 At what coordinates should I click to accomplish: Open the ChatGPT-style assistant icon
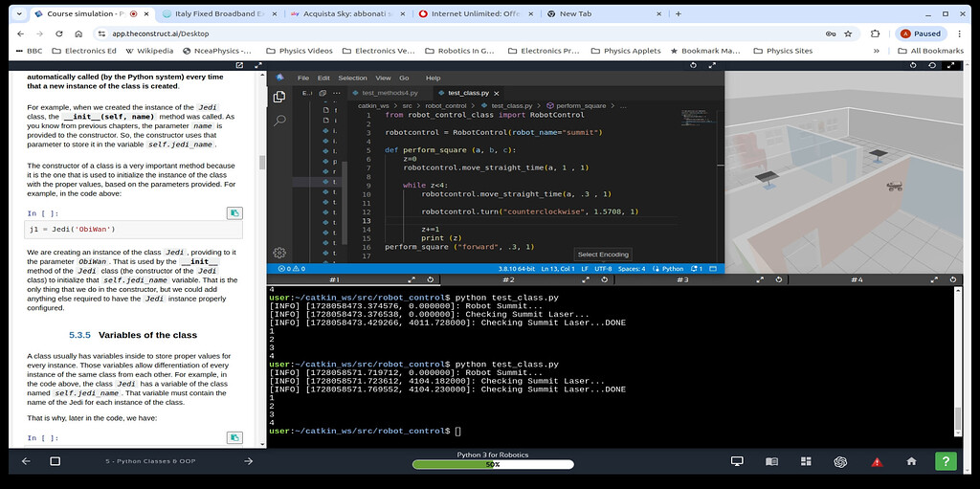click(x=840, y=461)
